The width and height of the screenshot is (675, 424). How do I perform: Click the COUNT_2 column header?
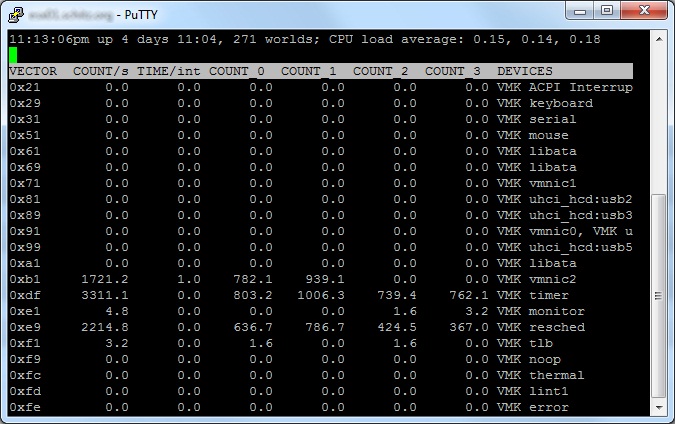(x=381, y=71)
